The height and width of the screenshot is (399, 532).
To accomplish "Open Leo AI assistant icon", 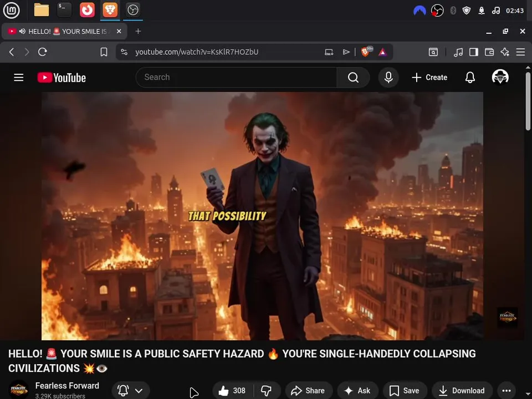I will pos(505,52).
